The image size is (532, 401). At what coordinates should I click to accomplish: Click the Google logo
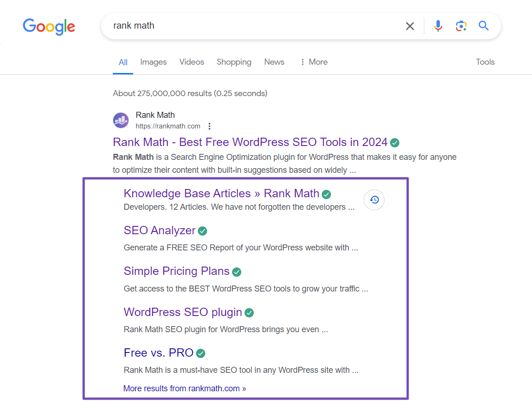(49, 27)
